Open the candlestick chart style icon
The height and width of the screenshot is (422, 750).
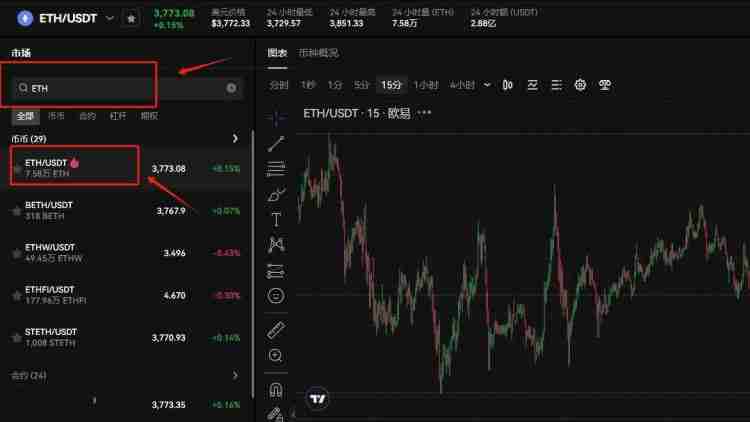(508, 85)
